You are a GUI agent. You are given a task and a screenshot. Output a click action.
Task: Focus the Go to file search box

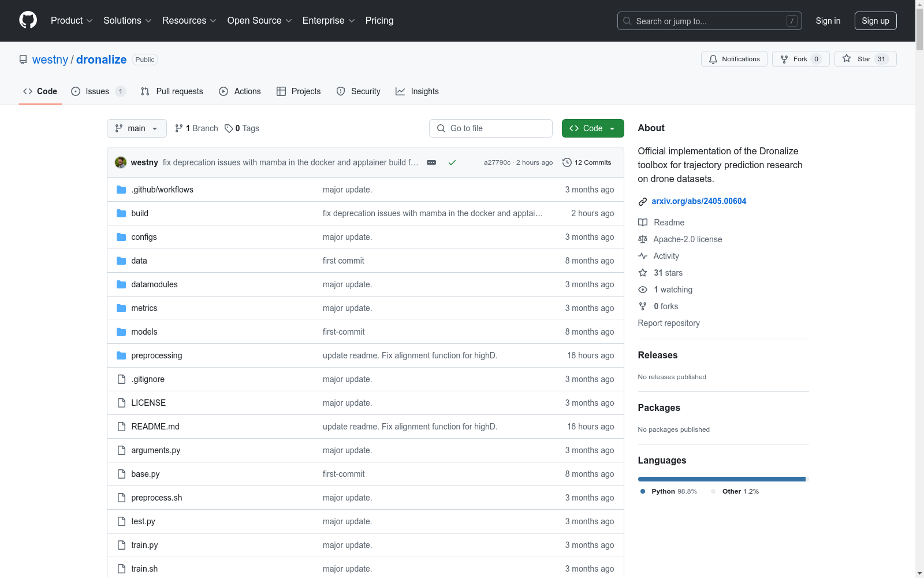(491, 128)
